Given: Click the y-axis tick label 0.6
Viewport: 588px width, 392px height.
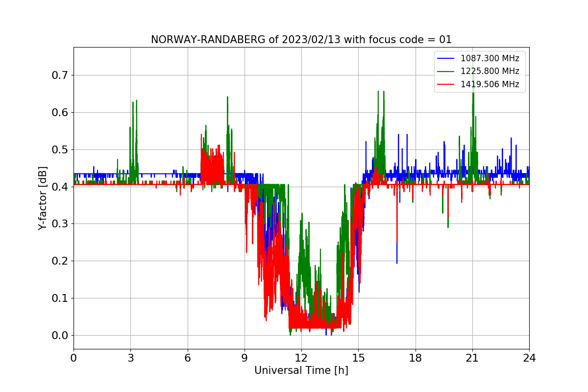Looking at the screenshot, I should [x=60, y=113].
